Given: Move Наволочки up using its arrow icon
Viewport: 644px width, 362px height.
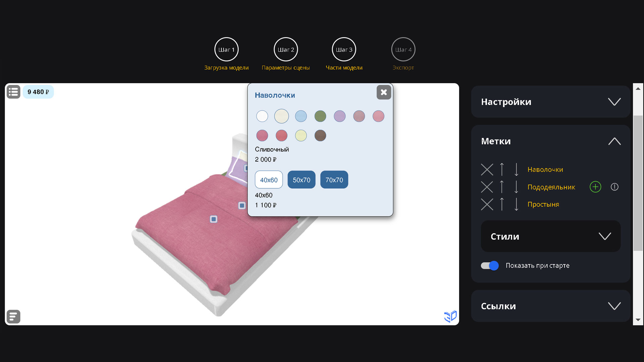Looking at the screenshot, I should point(502,170).
